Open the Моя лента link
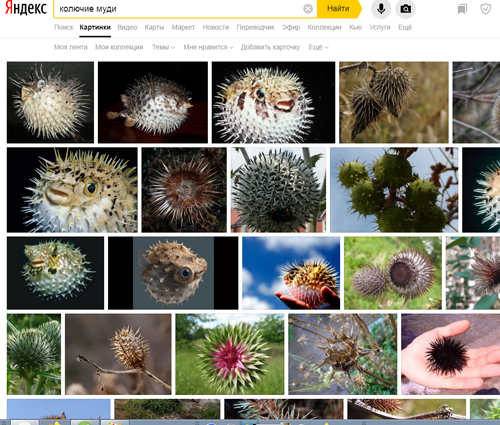The image size is (500, 425). point(71,47)
